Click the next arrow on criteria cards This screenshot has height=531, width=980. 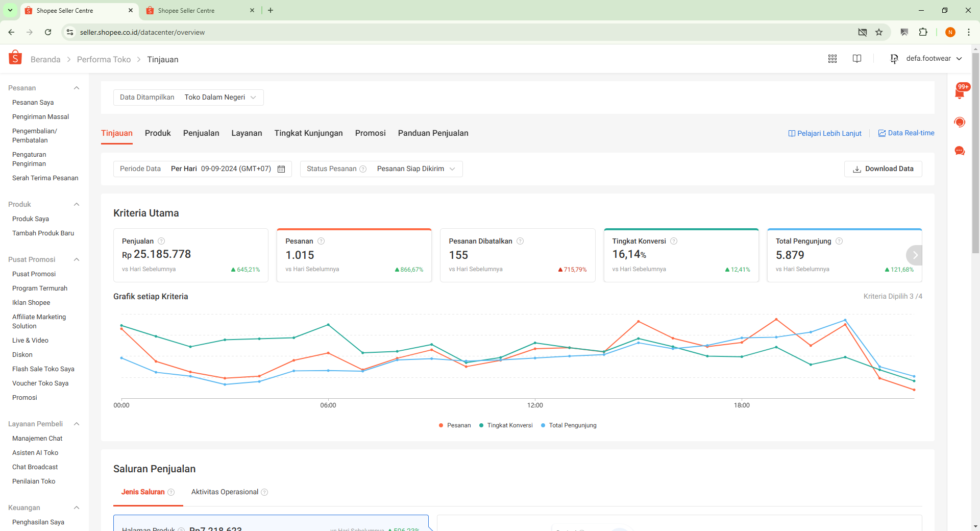coord(915,255)
